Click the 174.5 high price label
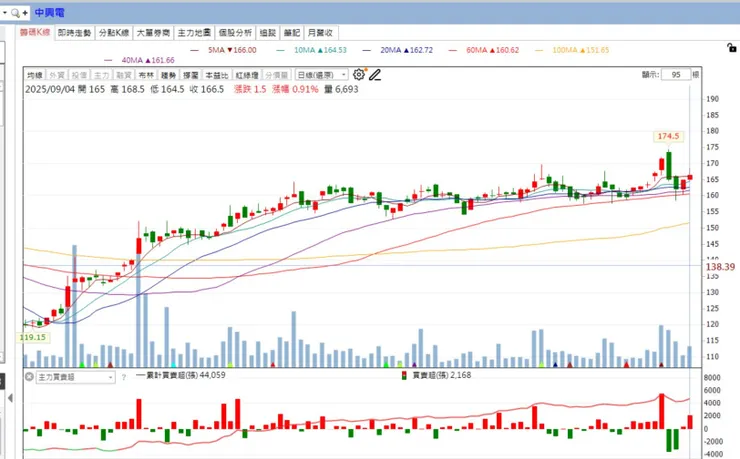The width and height of the screenshot is (740, 459). [x=668, y=136]
